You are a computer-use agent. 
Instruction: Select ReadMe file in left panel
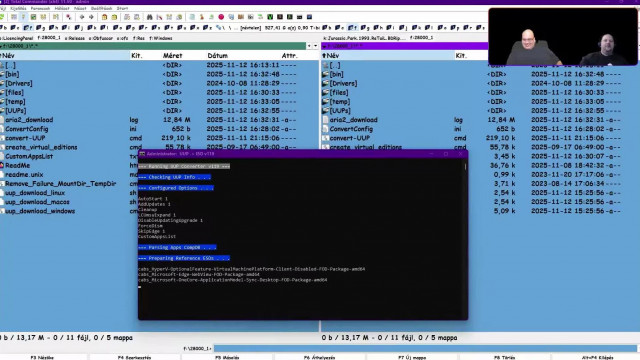pos(18,165)
